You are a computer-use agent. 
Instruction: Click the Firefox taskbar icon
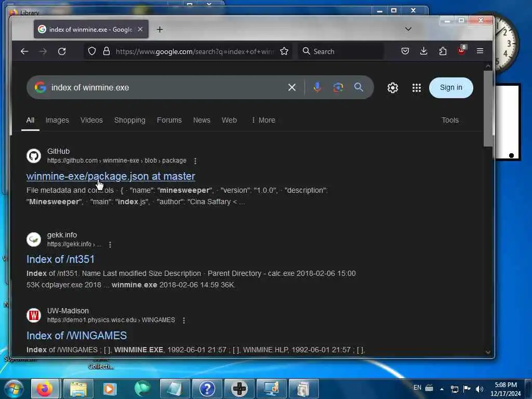[x=45, y=389]
